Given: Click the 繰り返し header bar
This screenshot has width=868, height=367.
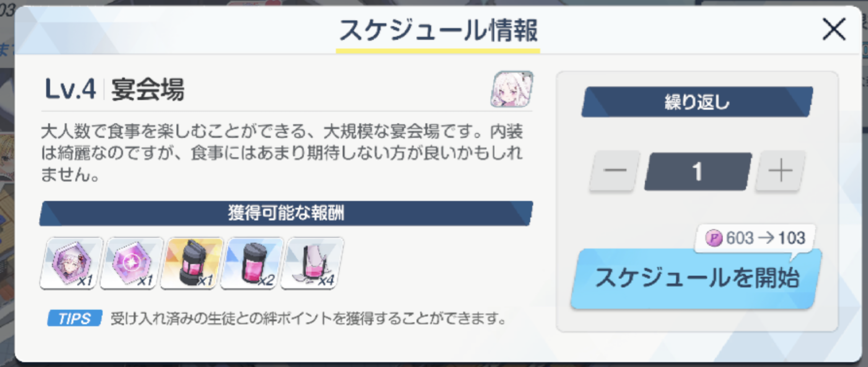Looking at the screenshot, I should click(x=697, y=102).
